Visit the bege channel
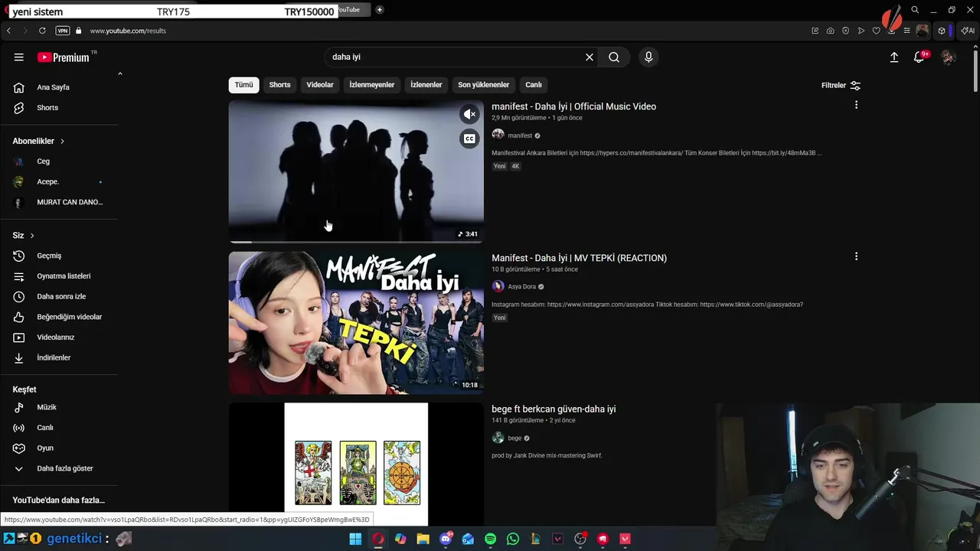The height and width of the screenshot is (551, 980). pos(514,439)
